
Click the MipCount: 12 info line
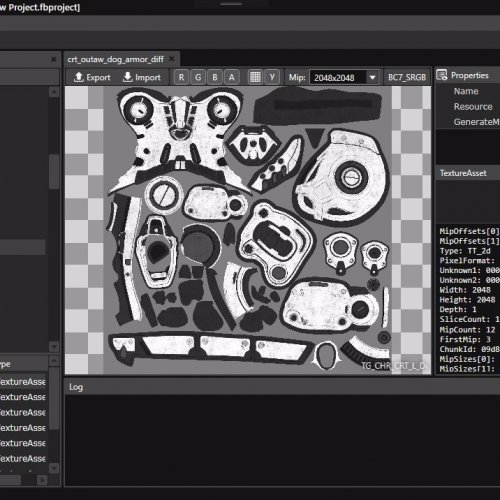[467, 329]
